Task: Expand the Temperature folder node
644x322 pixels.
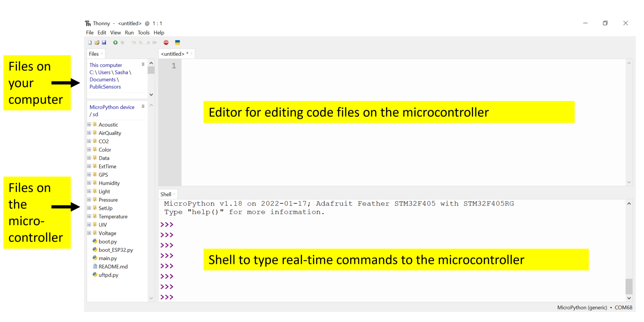Action: pos(89,216)
